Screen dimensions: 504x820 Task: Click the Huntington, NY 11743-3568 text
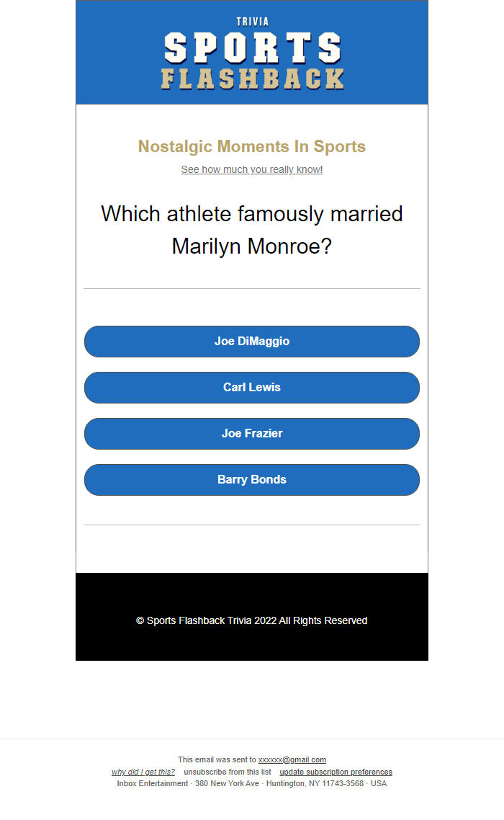[x=315, y=783]
